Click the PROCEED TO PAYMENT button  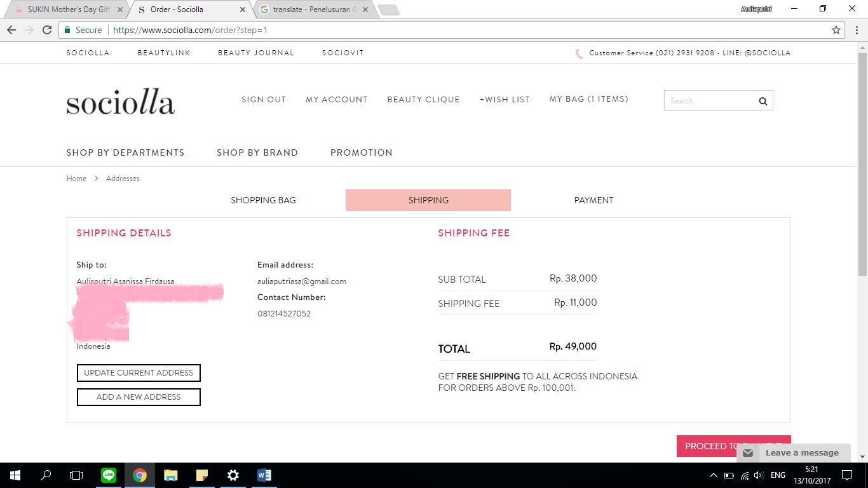[x=733, y=446]
